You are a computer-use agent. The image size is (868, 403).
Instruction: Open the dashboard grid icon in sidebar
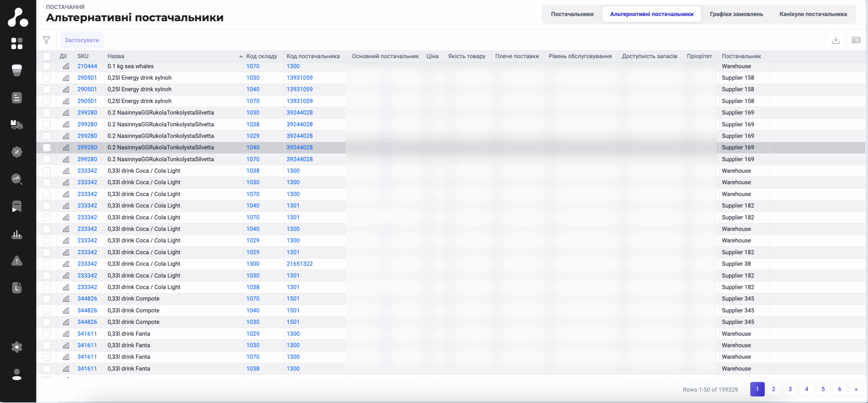click(x=17, y=43)
